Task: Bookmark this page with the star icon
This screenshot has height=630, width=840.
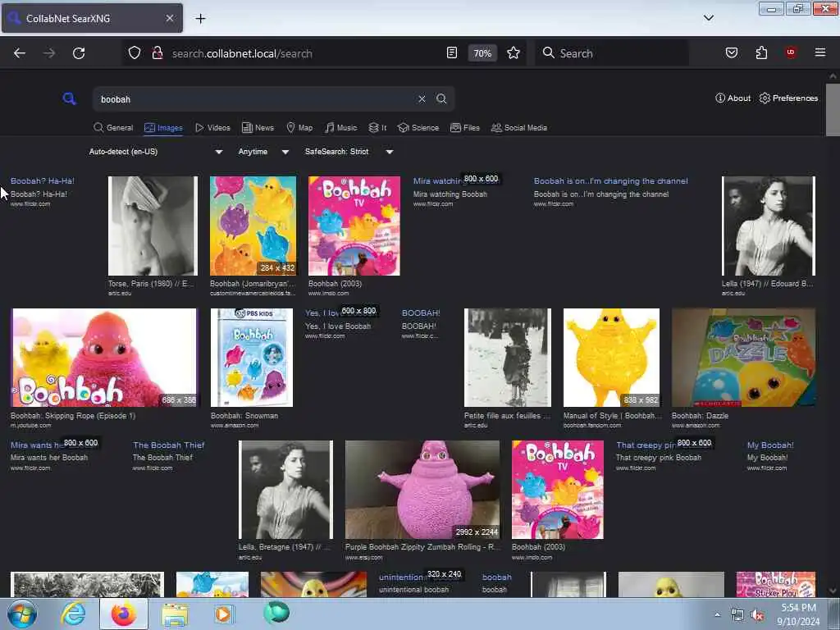Action: coord(514,53)
